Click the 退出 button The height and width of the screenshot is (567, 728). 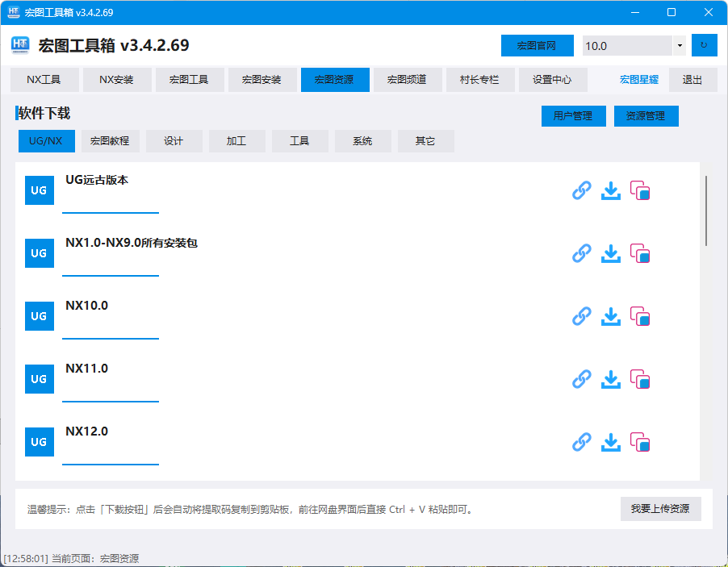point(692,80)
